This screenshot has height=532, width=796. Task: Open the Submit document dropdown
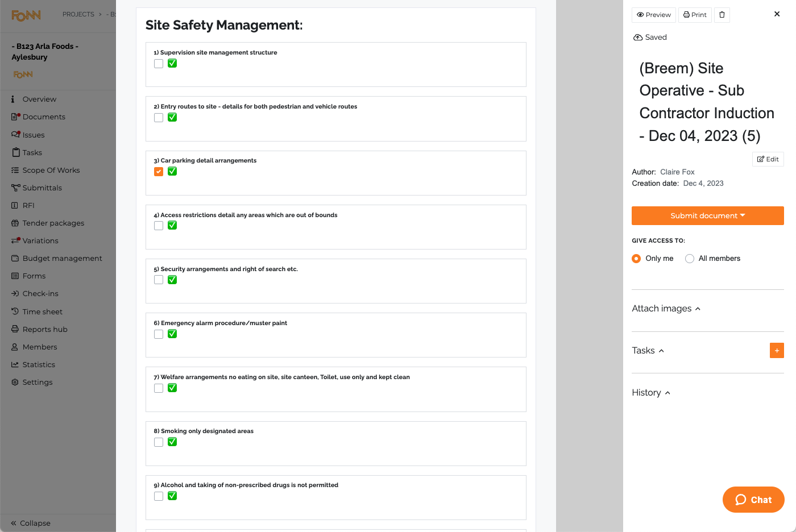click(708, 215)
